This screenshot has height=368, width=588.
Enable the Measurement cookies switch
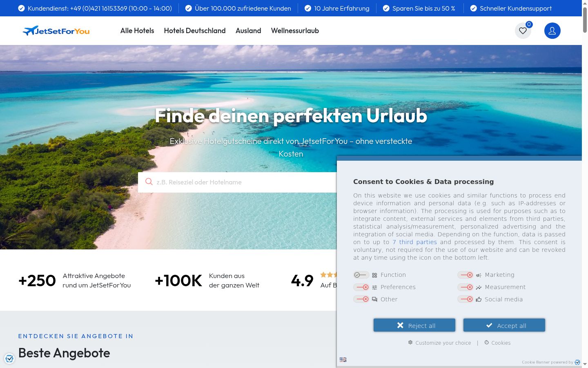click(465, 287)
